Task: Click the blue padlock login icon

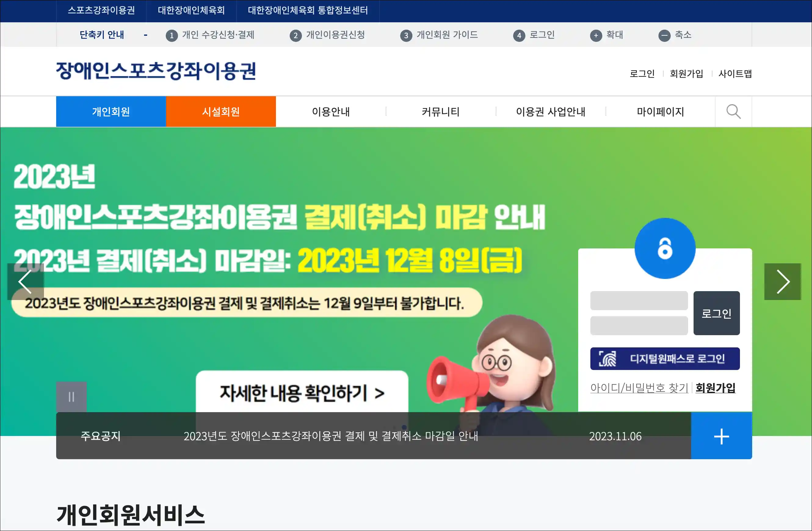Action: click(665, 248)
